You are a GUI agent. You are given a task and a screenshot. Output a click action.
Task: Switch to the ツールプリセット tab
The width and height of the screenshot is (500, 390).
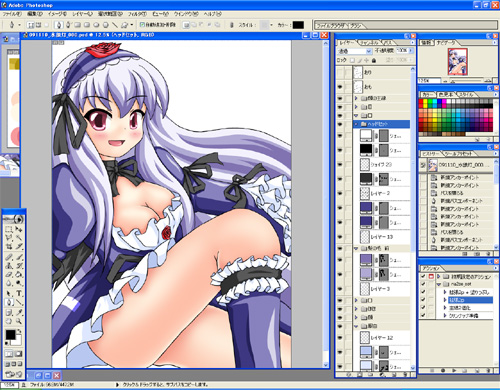pos(460,154)
